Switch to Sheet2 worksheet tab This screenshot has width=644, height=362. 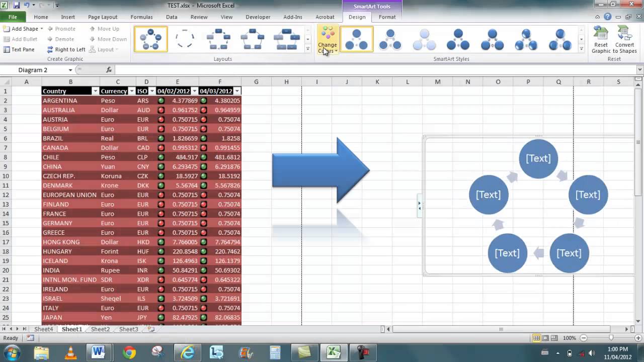(x=100, y=329)
